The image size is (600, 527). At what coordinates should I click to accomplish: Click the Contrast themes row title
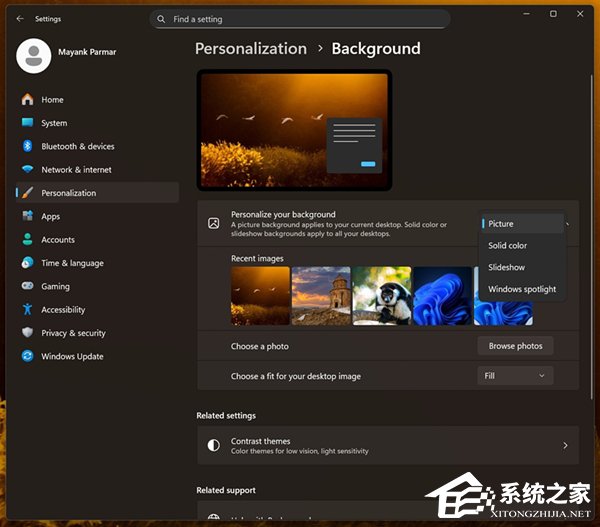[x=260, y=441]
